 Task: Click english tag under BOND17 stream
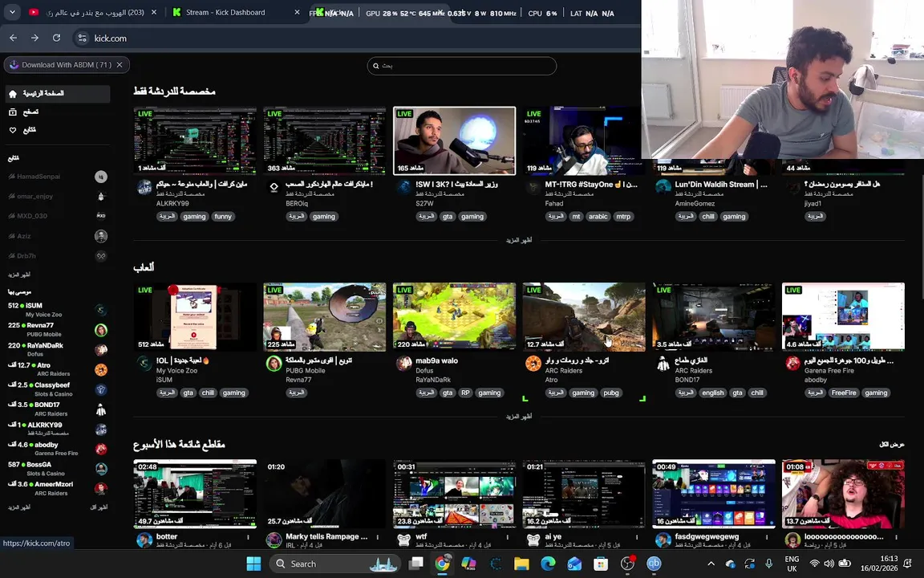pos(712,393)
